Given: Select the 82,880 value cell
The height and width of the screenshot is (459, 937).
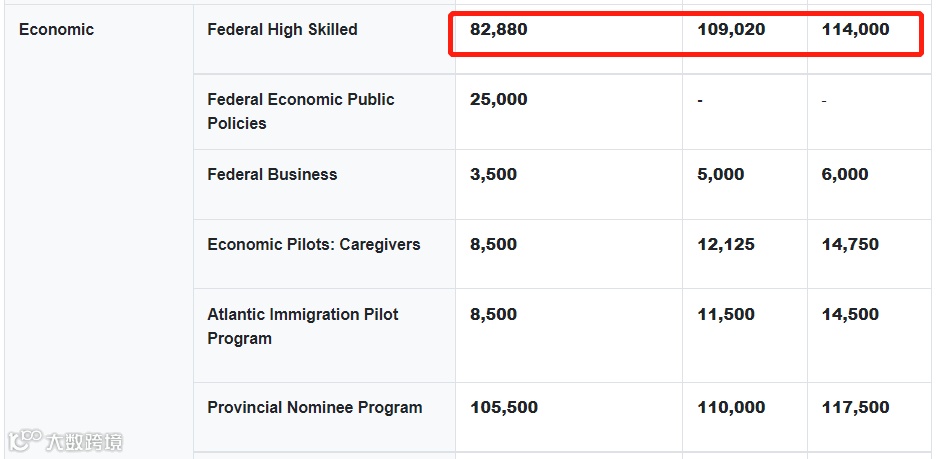Looking at the screenshot, I should click(x=499, y=30).
